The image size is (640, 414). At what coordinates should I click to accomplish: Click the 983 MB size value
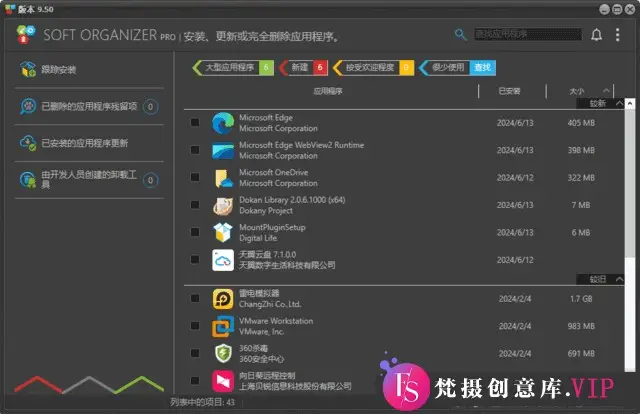pos(581,326)
